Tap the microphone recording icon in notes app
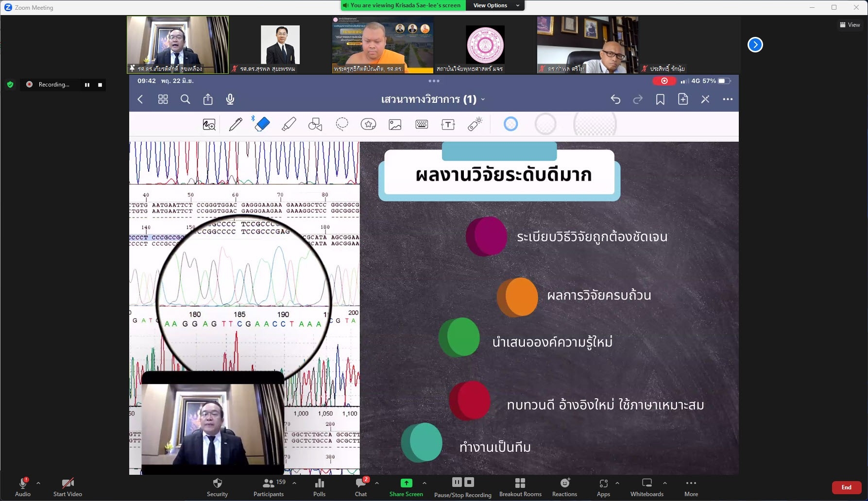 [230, 100]
